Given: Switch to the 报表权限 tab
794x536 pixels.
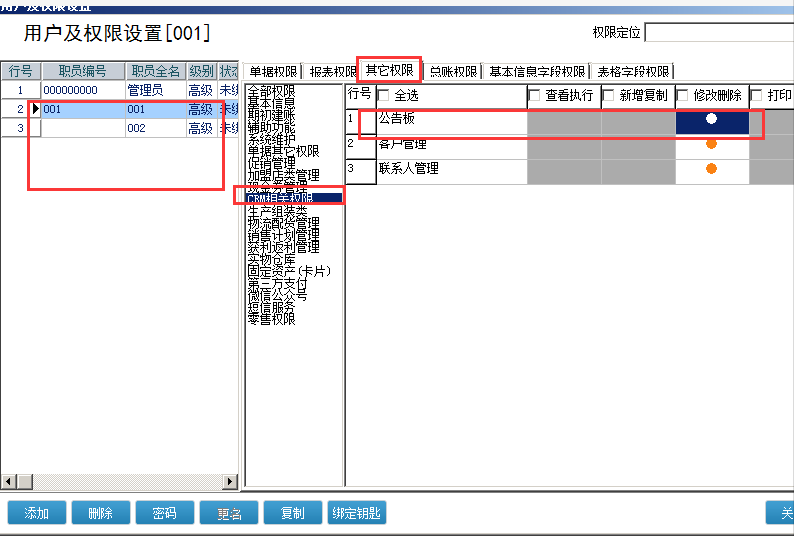Looking at the screenshot, I should tap(332, 71).
